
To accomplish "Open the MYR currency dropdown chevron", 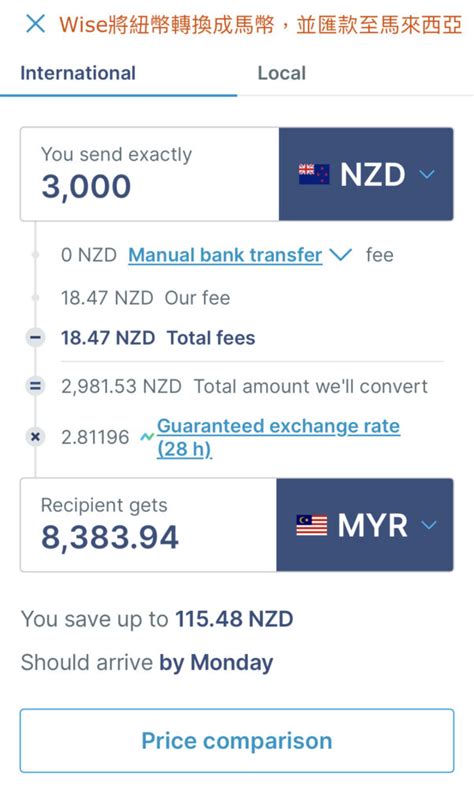I will coord(428,525).
